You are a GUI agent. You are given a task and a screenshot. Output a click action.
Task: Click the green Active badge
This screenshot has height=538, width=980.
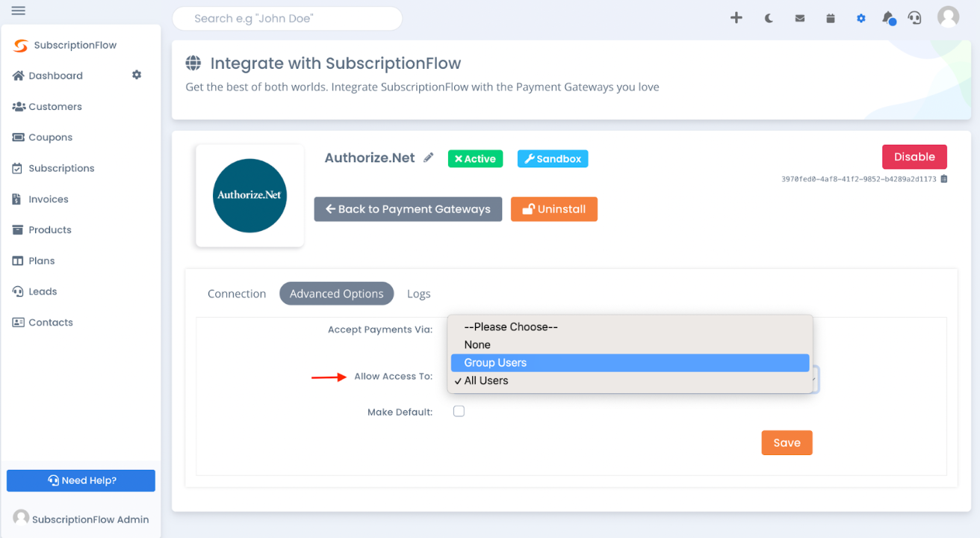point(475,158)
